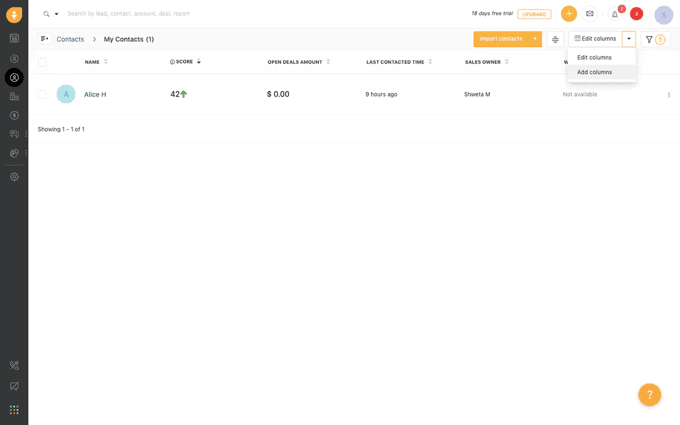Choose 'Edit columns' in the dropdown menu

(594, 57)
